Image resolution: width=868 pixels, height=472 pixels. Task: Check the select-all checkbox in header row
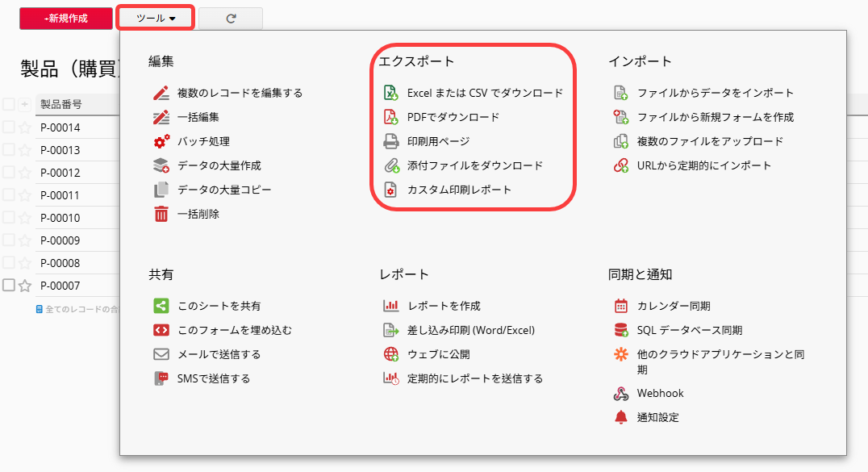(x=9, y=104)
